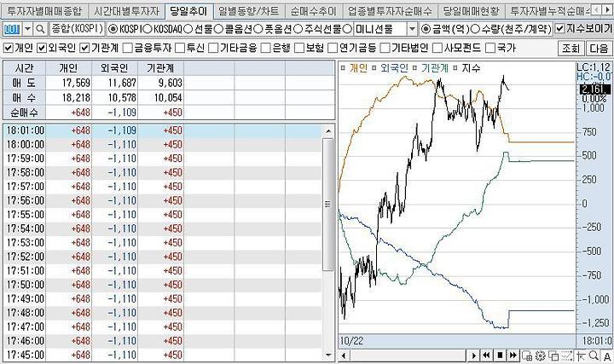Select the 풋옵션 radio button
The height and width of the screenshot is (364, 614).
258,29
